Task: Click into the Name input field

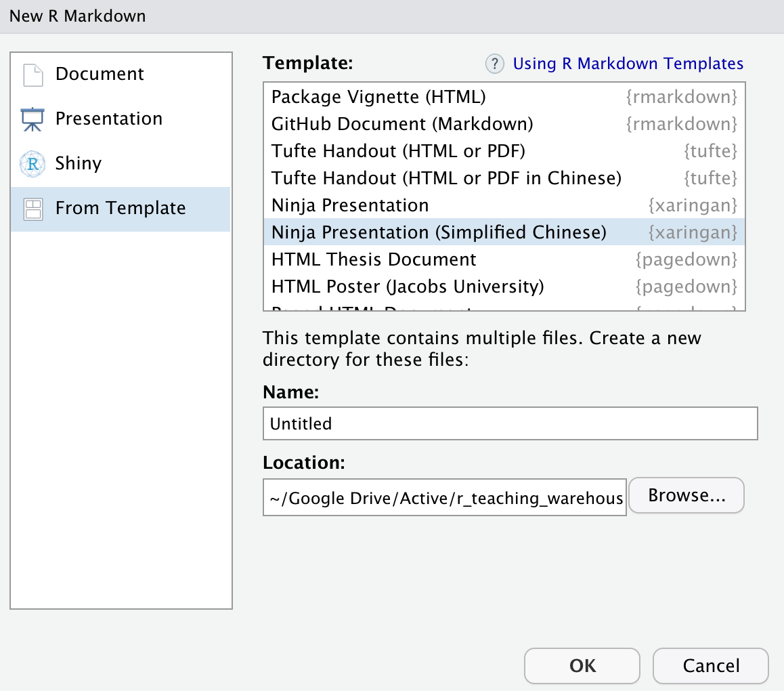Action: click(510, 423)
